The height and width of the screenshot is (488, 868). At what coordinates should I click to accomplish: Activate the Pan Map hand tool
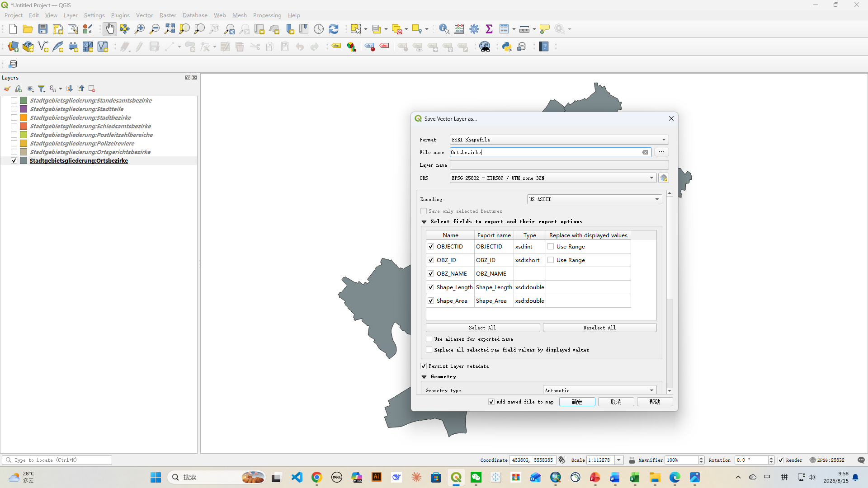click(x=109, y=29)
